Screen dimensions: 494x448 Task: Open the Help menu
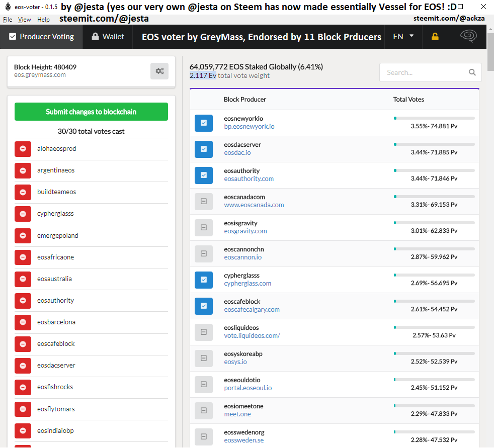pyautogui.click(x=43, y=20)
